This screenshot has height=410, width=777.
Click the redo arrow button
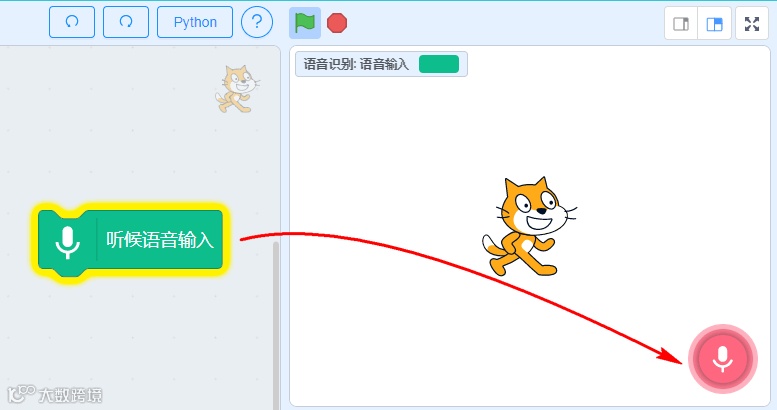click(x=126, y=22)
